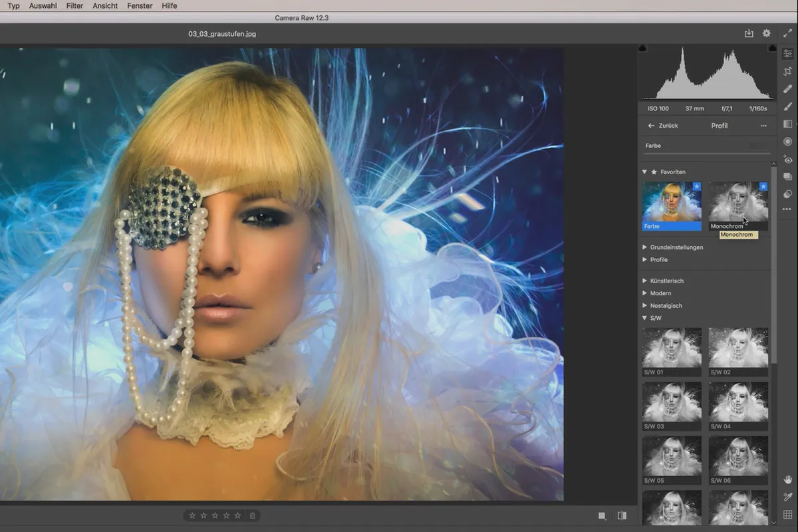Image resolution: width=798 pixels, height=532 pixels.
Task: Go back with the Zurück button
Action: (x=663, y=126)
